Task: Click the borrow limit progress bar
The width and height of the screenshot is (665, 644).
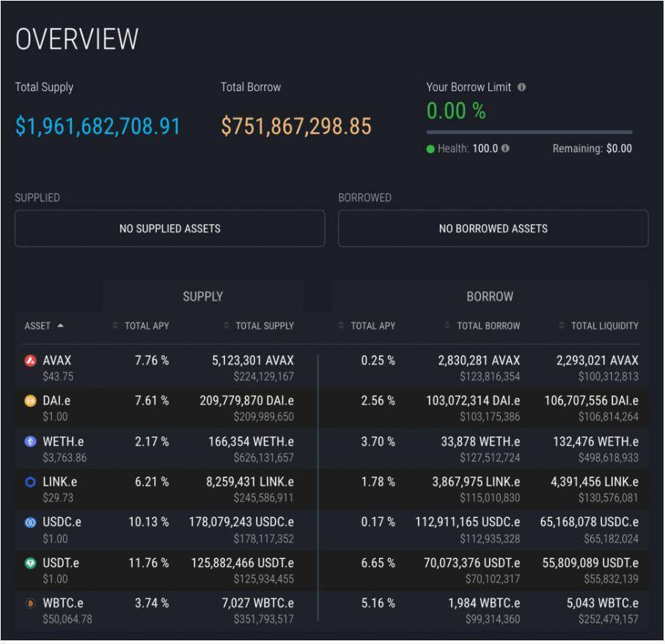Action: [x=529, y=132]
